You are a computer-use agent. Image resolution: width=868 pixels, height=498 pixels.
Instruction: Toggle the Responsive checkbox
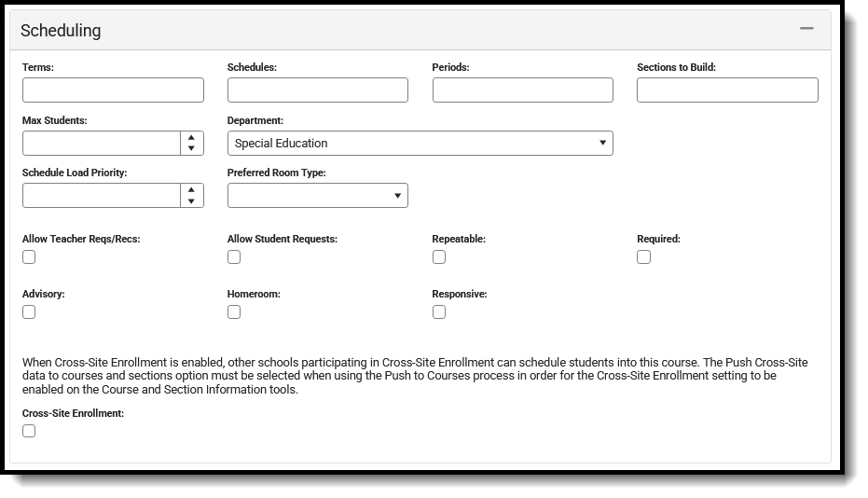pos(439,311)
